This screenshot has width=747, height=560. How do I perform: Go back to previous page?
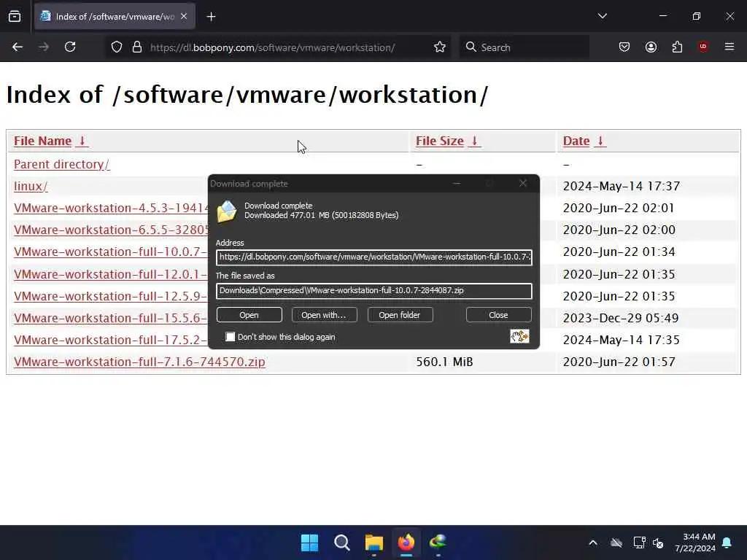18,47
